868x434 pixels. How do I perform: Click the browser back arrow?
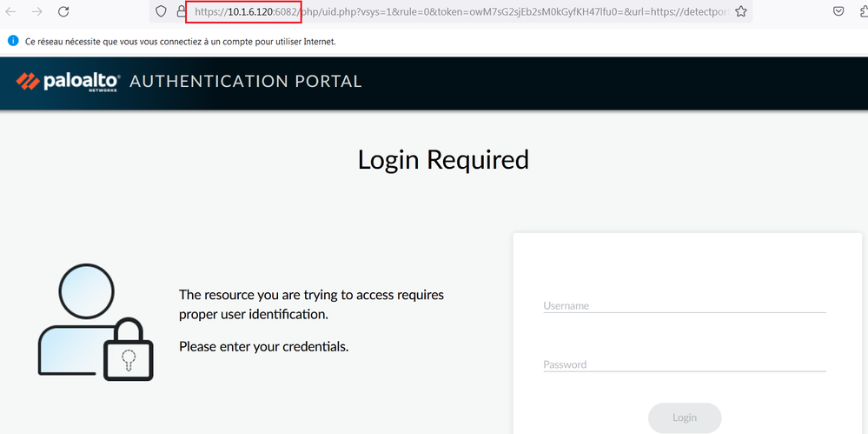[11, 12]
